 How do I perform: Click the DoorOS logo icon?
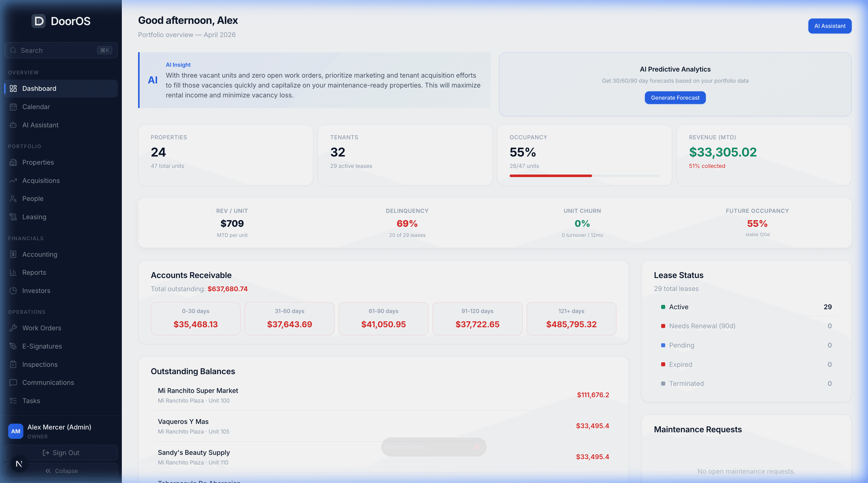39,21
